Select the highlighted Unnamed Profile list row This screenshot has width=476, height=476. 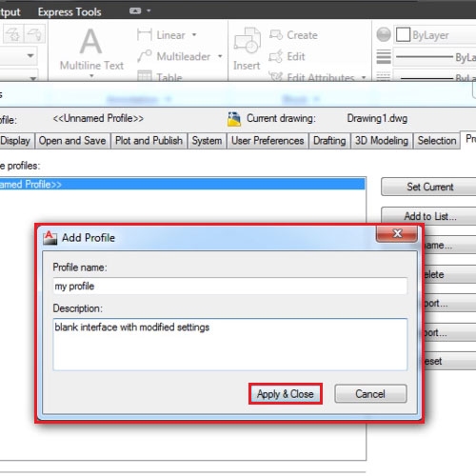point(183,185)
